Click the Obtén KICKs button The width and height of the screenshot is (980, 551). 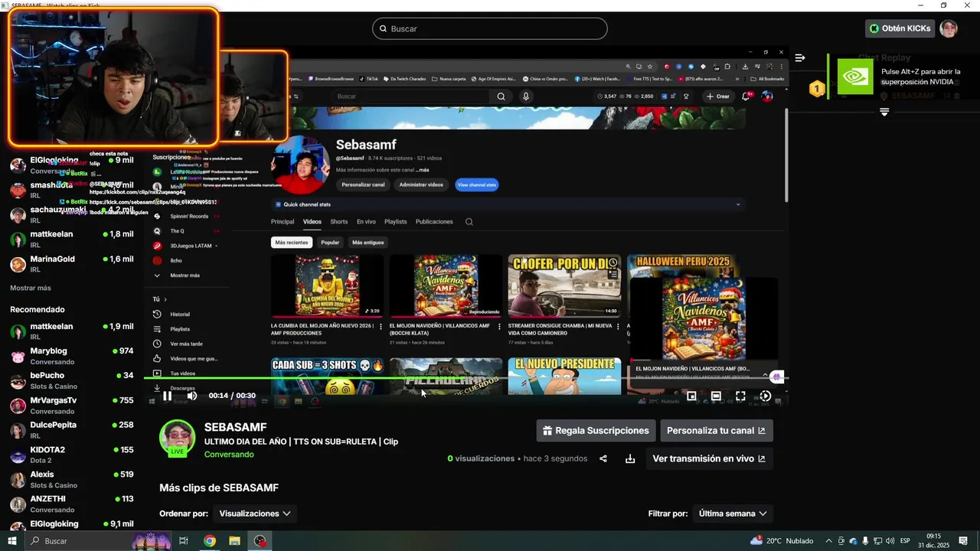click(900, 28)
